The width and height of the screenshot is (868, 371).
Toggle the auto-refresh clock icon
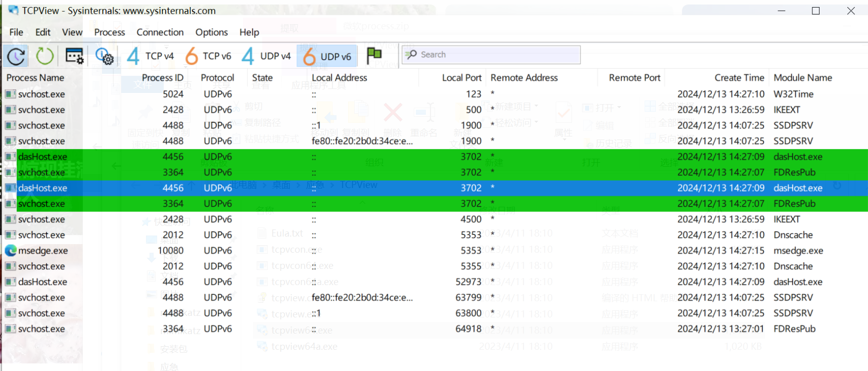16,56
